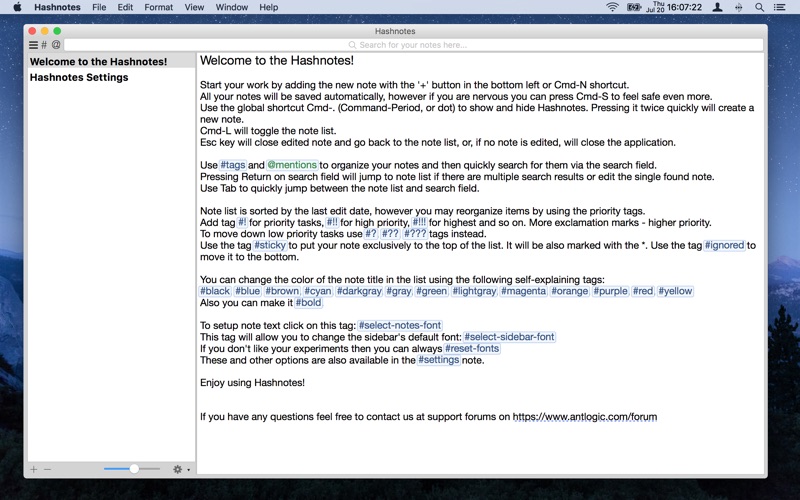Open the Window menu
Image resolution: width=800 pixels, height=500 pixels.
(x=232, y=7)
